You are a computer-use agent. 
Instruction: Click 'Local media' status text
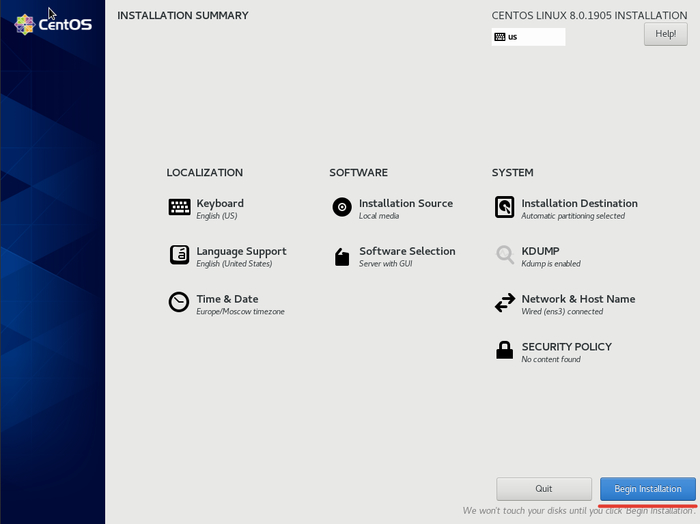[379, 216]
